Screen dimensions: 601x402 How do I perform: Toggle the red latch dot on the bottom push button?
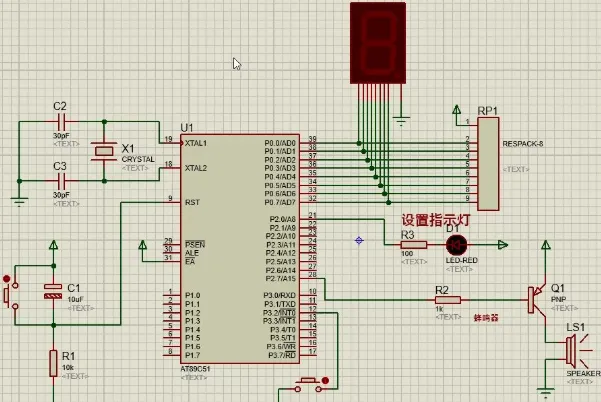tap(325, 381)
